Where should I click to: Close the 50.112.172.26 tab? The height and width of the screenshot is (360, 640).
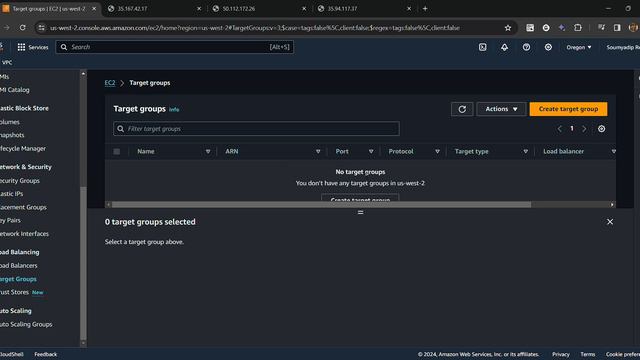(x=304, y=9)
